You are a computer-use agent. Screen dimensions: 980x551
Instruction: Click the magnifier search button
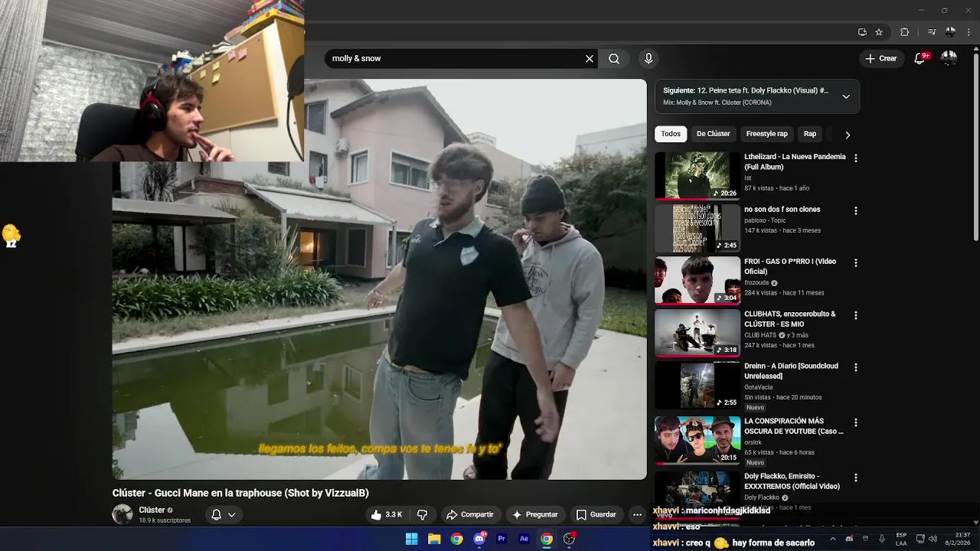614,59
